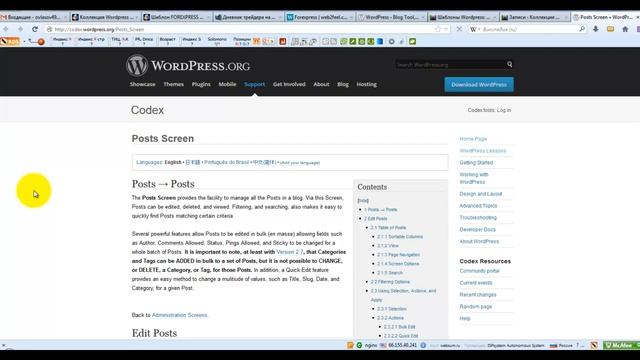Screen dimensions: 640x360
Task: Jump to 2.1.4 Screen Options in Contents
Action: pyautogui.click(x=398, y=264)
